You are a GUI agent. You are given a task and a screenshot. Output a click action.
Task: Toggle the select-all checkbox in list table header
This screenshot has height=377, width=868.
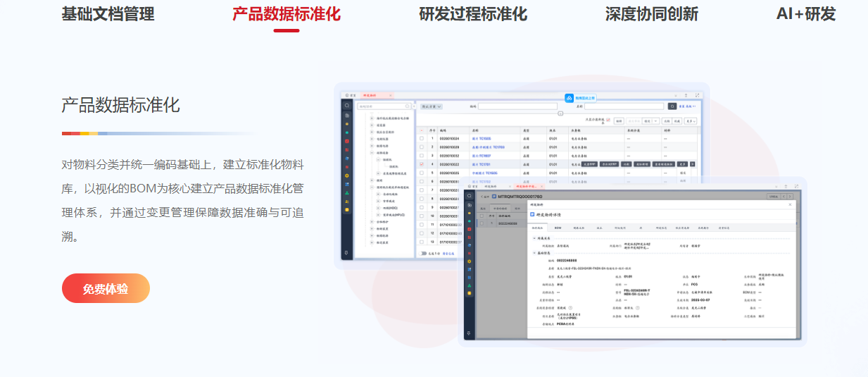coord(422,130)
